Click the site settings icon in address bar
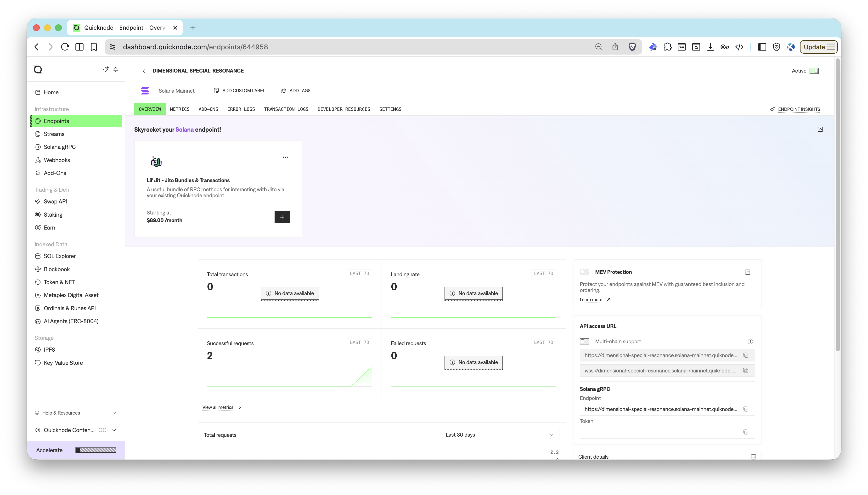 coord(113,47)
